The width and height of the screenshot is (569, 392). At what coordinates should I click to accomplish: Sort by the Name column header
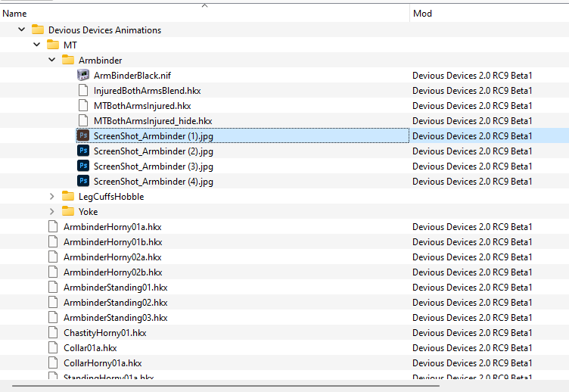204,14
